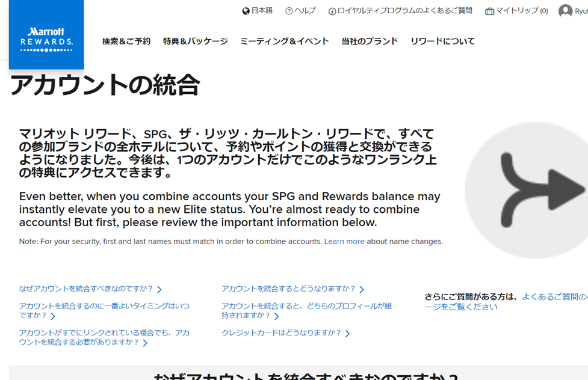
Task: Open the ヘルプ help link
Action: 305,11
